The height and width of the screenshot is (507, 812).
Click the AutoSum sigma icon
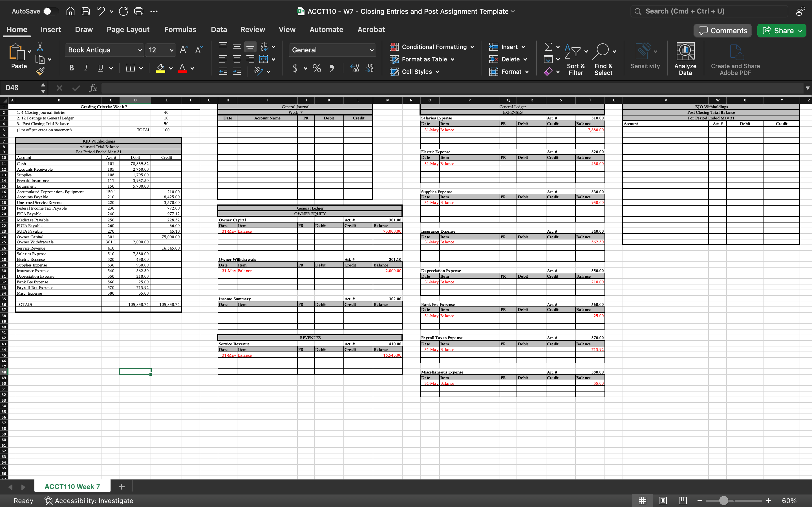click(x=548, y=47)
